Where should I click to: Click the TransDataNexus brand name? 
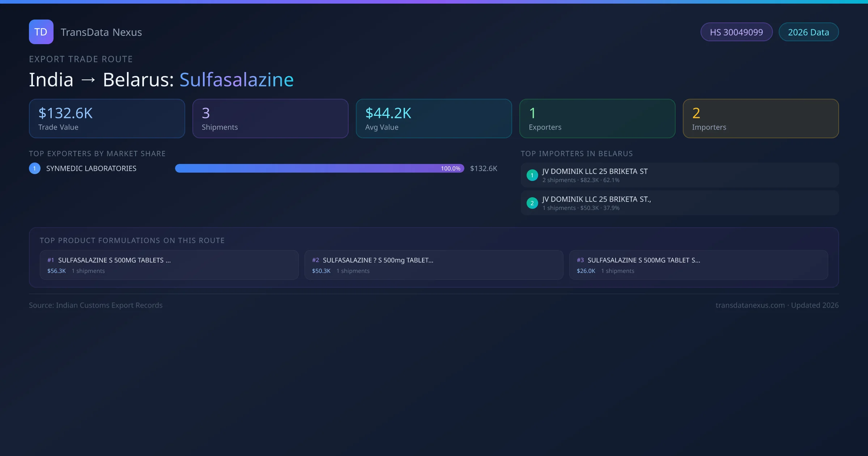[x=101, y=32]
